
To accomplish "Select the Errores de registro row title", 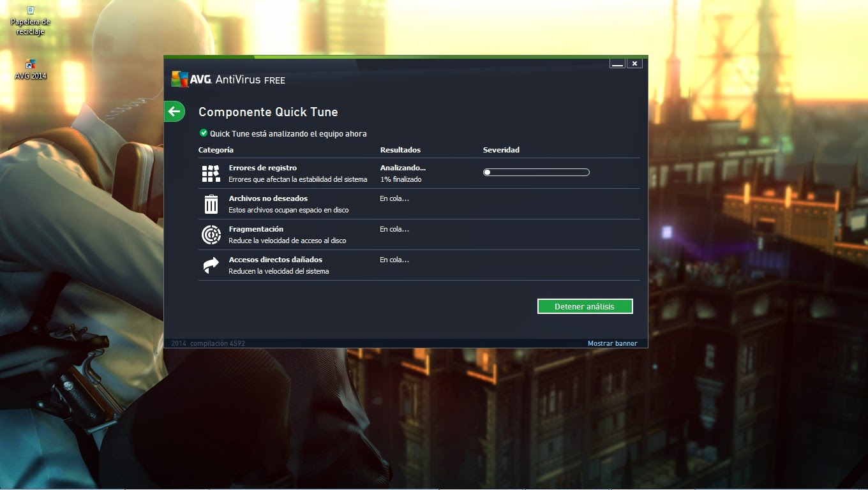I will tap(262, 168).
